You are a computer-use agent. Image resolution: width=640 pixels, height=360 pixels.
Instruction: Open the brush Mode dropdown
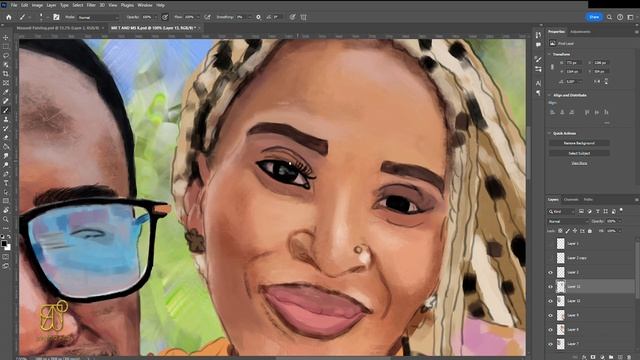(98, 18)
